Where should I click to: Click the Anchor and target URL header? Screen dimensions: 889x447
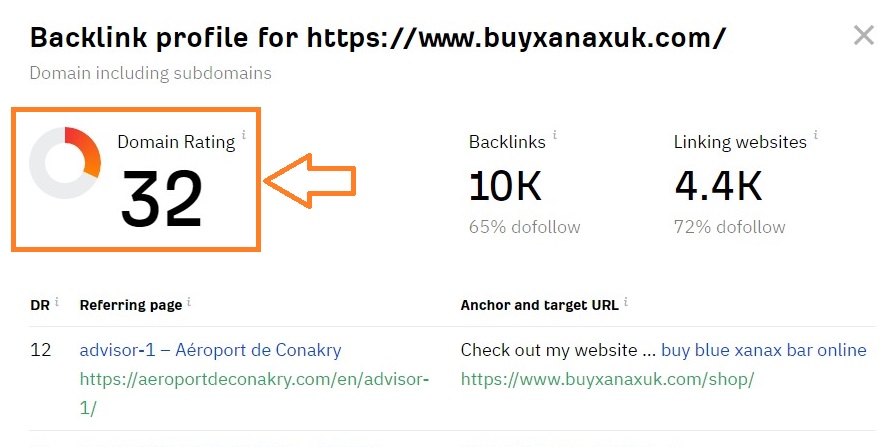pyautogui.click(x=539, y=304)
